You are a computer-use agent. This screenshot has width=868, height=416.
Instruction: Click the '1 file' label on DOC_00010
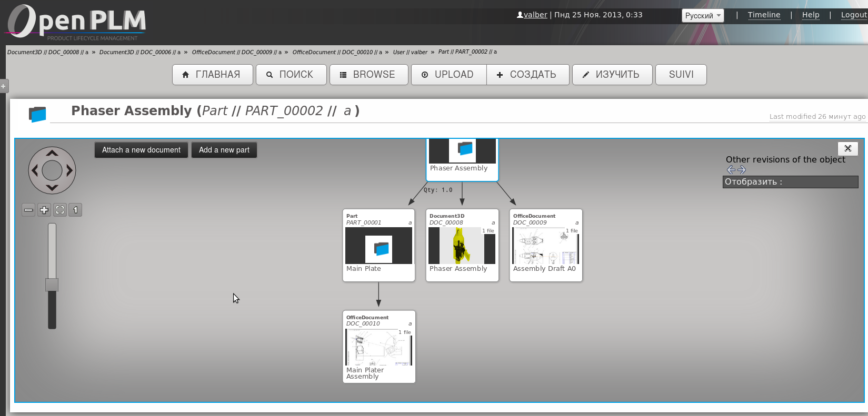404,332
